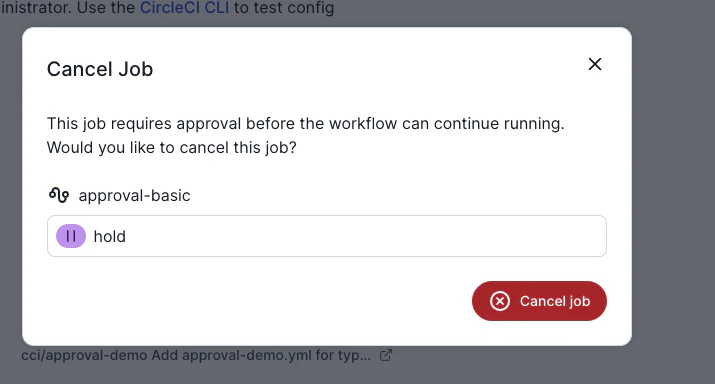Image resolution: width=715 pixels, height=384 pixels.
Task: Click the "to test config" background text
Action: click(284, 8)
